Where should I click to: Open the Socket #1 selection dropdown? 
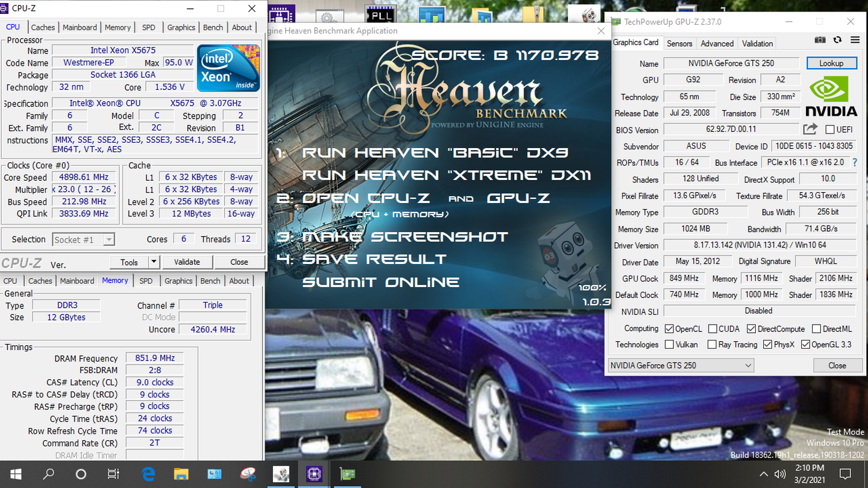click(84, 239)
